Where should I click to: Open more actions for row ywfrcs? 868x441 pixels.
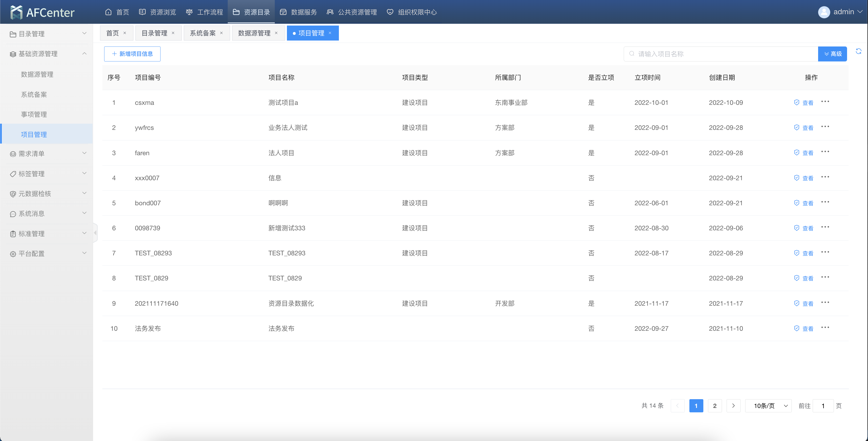(x=825, y=127)
